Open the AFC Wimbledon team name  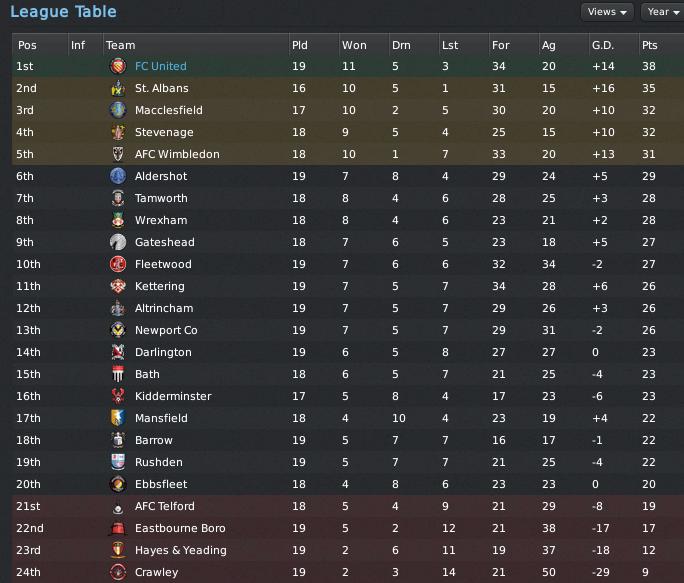click(177, 154)
